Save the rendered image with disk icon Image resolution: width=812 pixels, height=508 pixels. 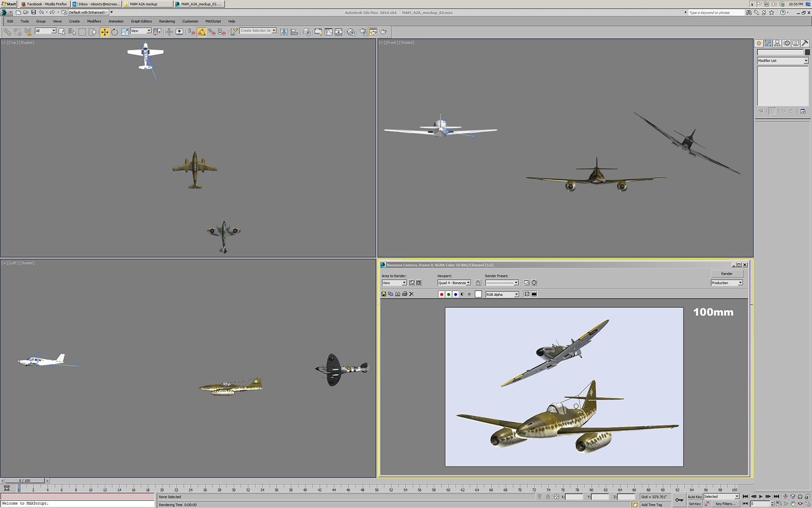384,294
